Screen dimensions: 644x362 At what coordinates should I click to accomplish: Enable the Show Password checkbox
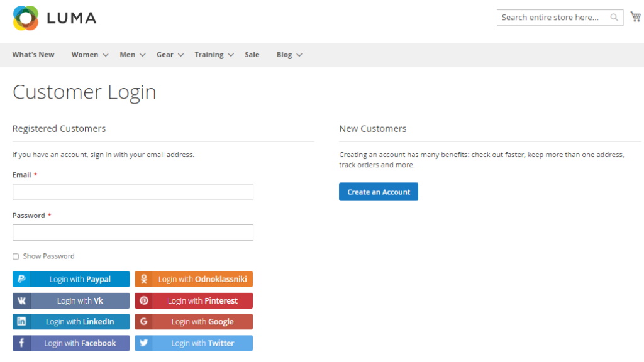[x=16, y=256]
